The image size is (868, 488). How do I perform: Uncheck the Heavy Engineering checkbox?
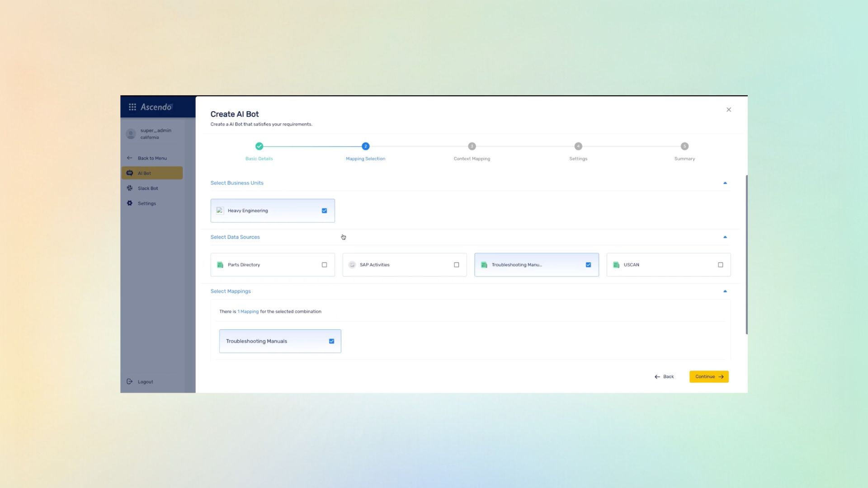click(x=324, y=211)
